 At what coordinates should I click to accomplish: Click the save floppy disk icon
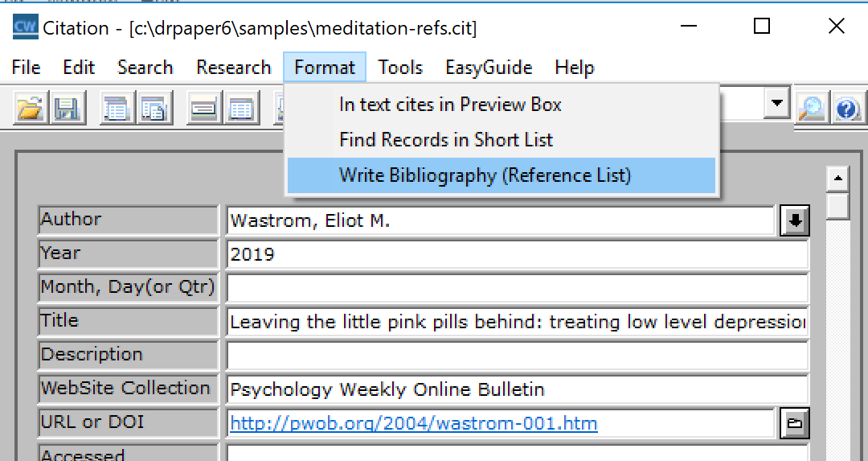pyautogui.click(x=68, y=109)
